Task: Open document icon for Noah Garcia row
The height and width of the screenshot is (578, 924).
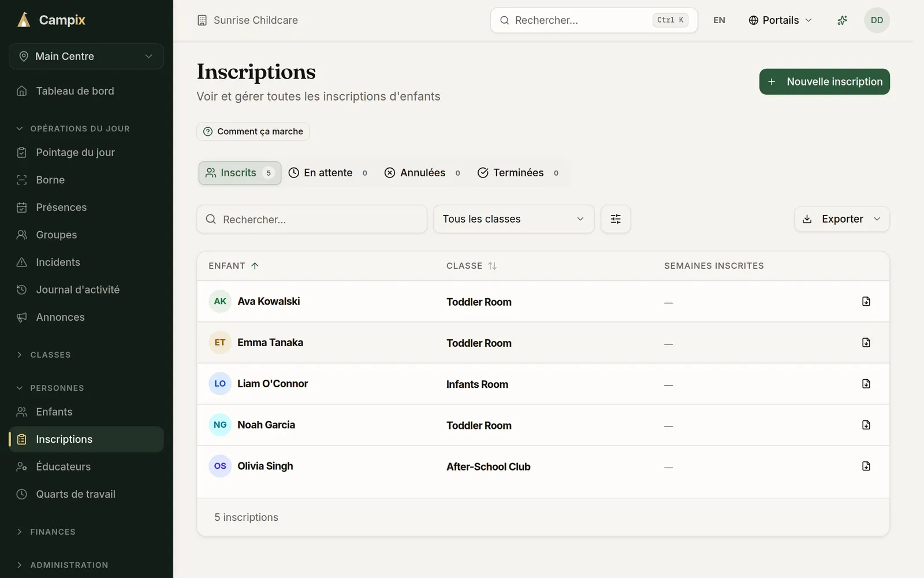Action: point(866,425)
